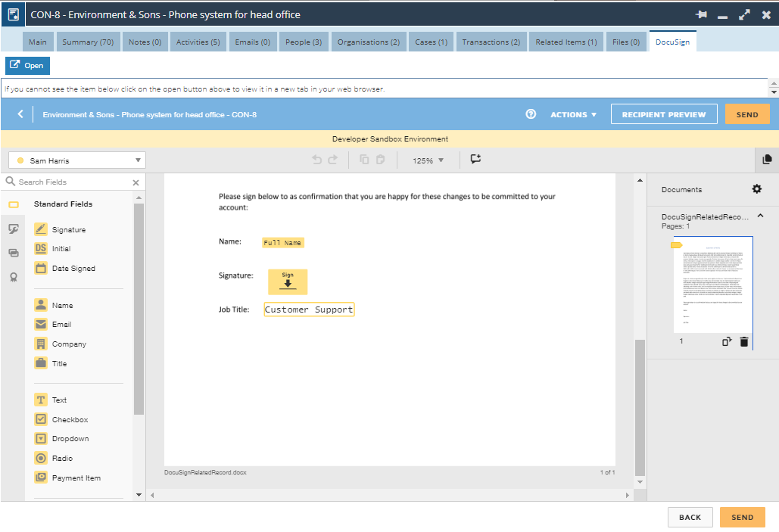Select the Title field icon
This screenshot has height=532, width=779.
pos(41,363)
